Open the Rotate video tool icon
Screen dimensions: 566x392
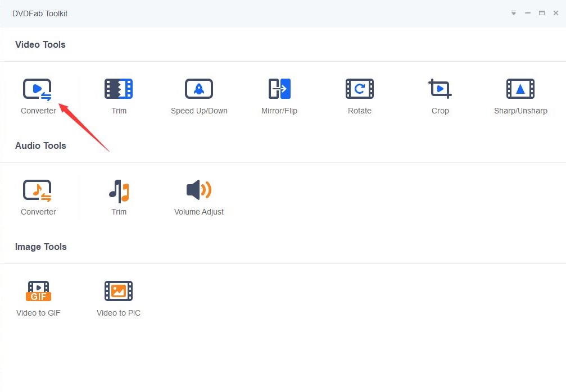[x=360, y=89]
